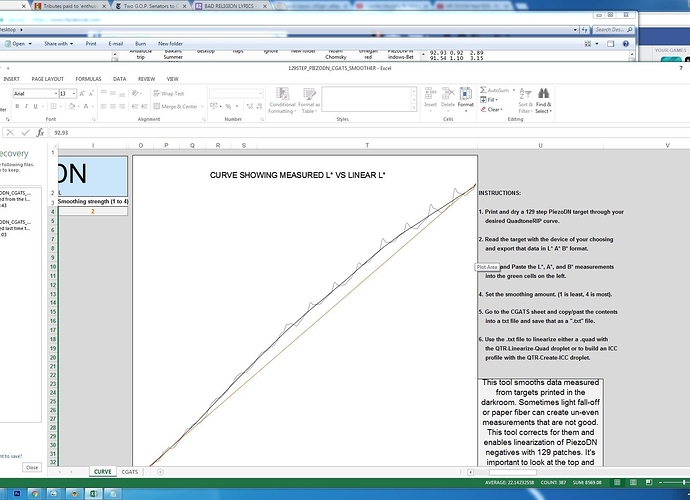Click the Increase Indent icon
The width and height of the screenshot is (690, 500).
click(x=144, y=107)
